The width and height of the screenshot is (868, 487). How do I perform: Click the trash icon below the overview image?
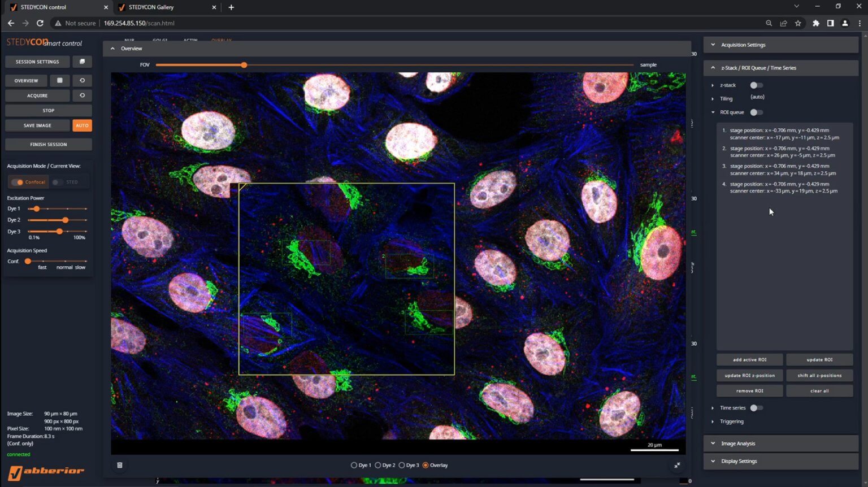pos(120,465)
